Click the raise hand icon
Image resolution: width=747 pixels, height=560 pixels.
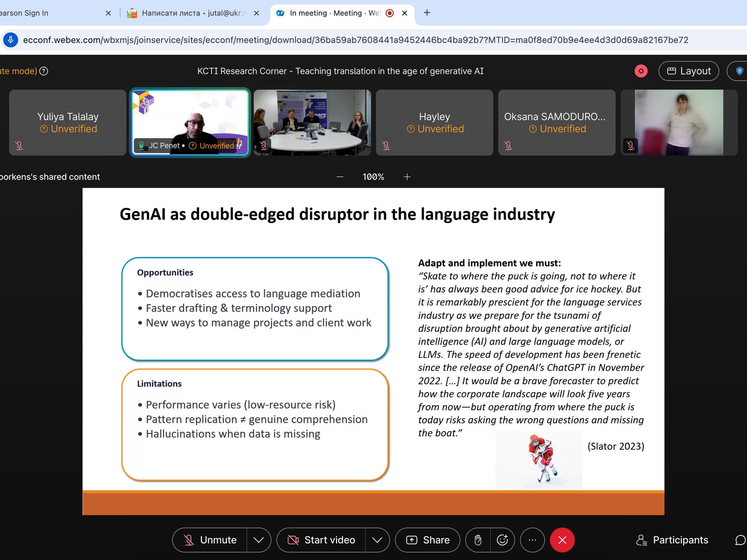pyautogui.click(x=478, y=540)
